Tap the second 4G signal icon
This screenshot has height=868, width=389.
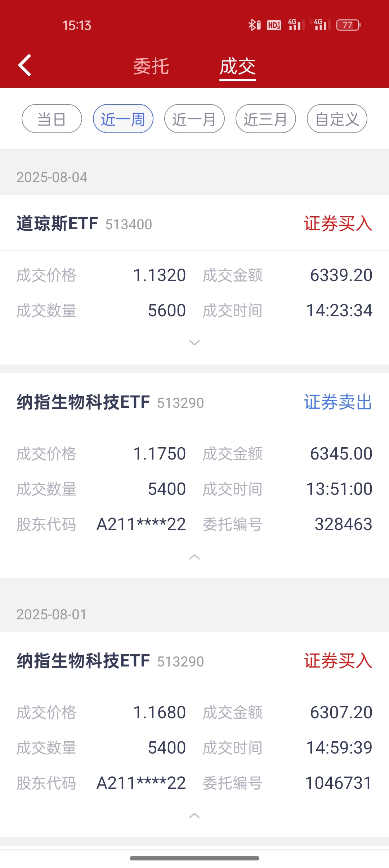coord(321,25)
